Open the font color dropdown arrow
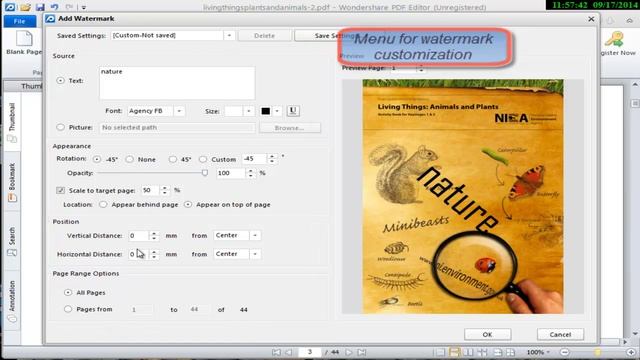 pyautogui.click(x=277, y=111)
